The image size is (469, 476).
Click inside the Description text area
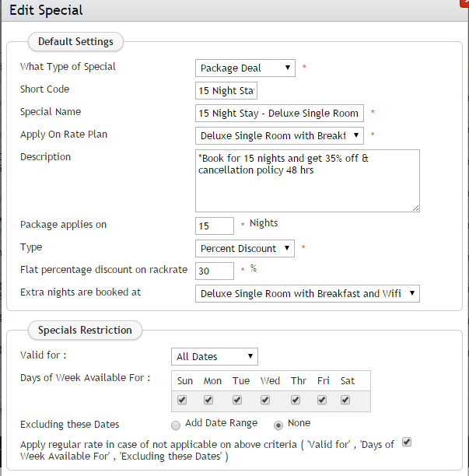coord(307,180)
